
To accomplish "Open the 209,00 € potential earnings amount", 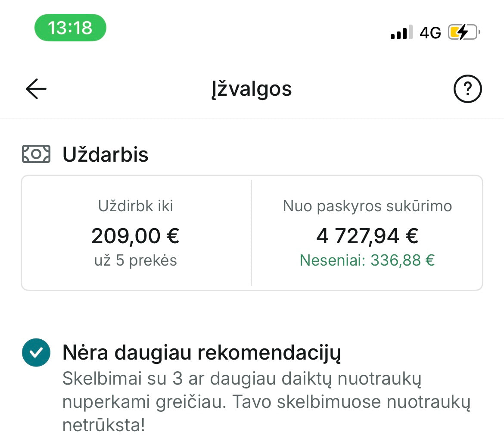I will (x=136, y=236).
